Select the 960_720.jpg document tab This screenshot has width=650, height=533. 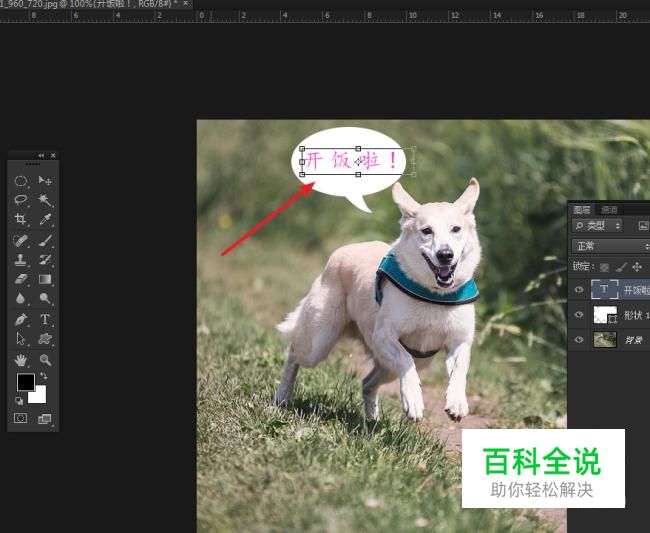tap(89, 4)
